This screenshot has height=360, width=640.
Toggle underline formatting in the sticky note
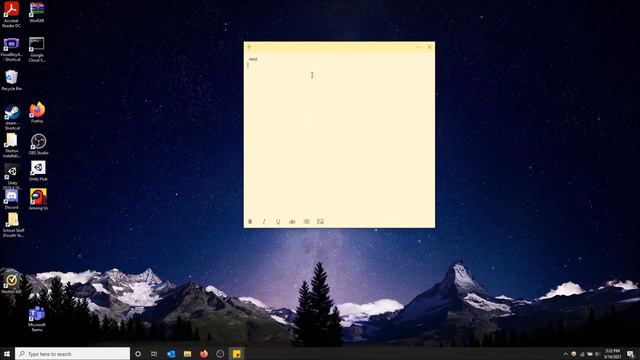tap(278, 222)
